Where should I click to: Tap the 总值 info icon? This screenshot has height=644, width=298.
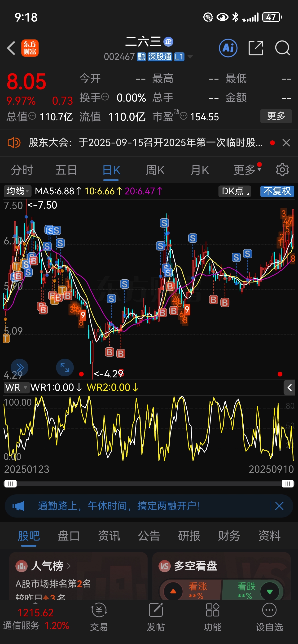[x=32, y=116]
